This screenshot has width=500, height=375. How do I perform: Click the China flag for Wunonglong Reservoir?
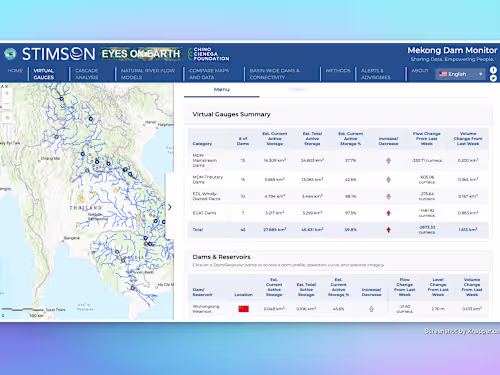tap(243, 309)
